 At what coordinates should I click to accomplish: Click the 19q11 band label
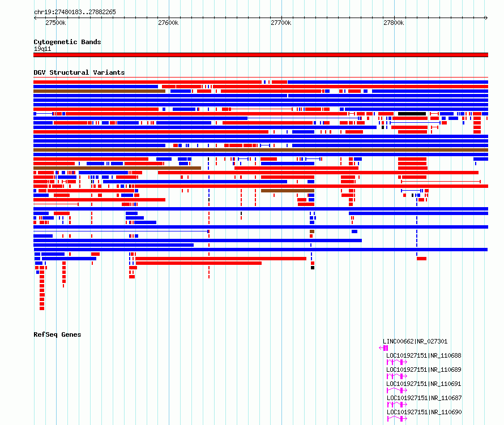(42, 49)
